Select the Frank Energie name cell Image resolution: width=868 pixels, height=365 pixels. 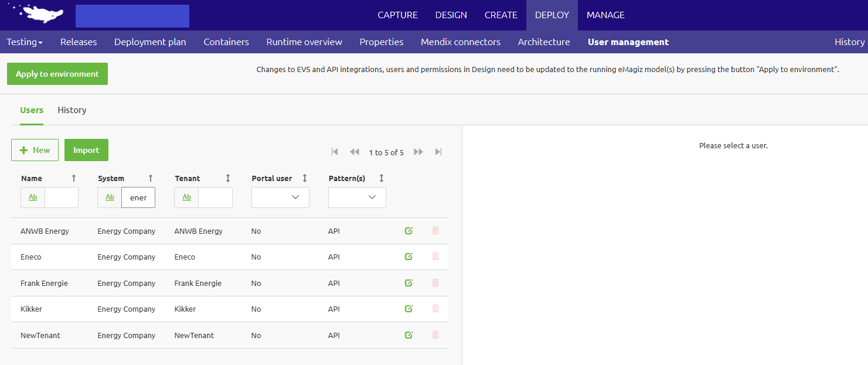pyautogui.click(x=44, y=283)
